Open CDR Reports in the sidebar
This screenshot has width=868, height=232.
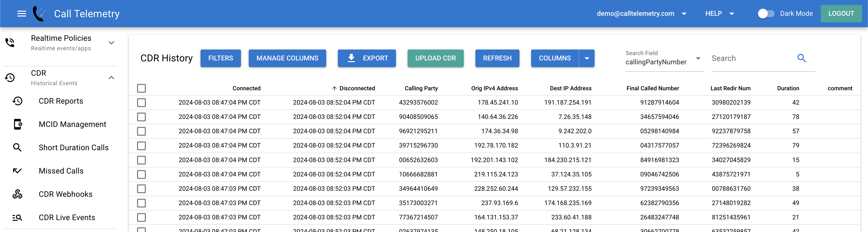pyautogui.click(x=61, y=101)
